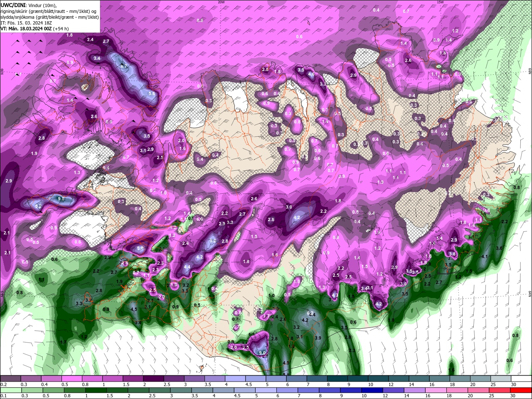Click the title text 'UWC/DINI: Vindur (10m)'

(x=28, y=5)
